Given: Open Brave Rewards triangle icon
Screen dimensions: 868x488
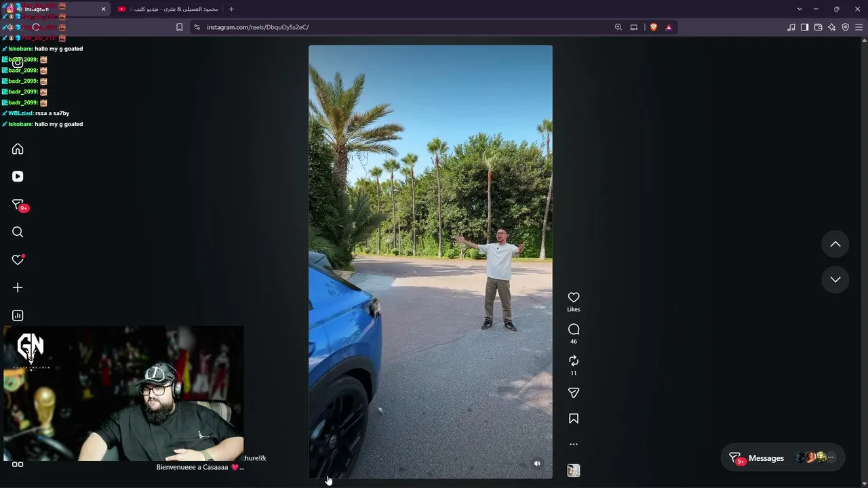Looking at the screenshot, I should [x=669, y=27].
